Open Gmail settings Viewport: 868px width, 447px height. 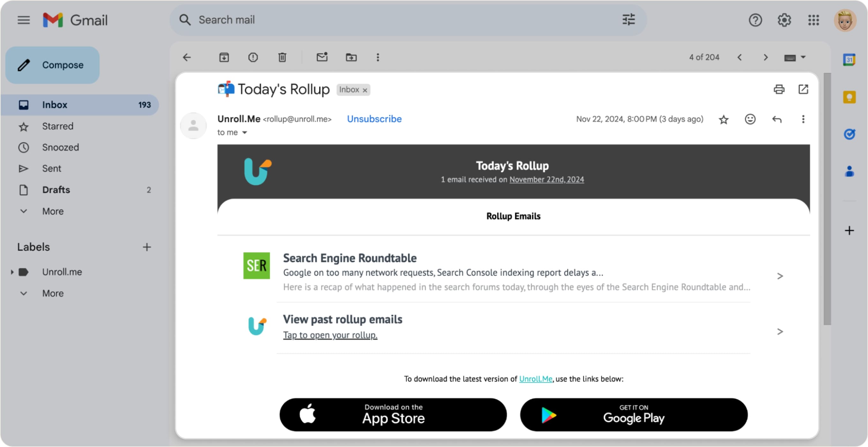pos(784,20)
